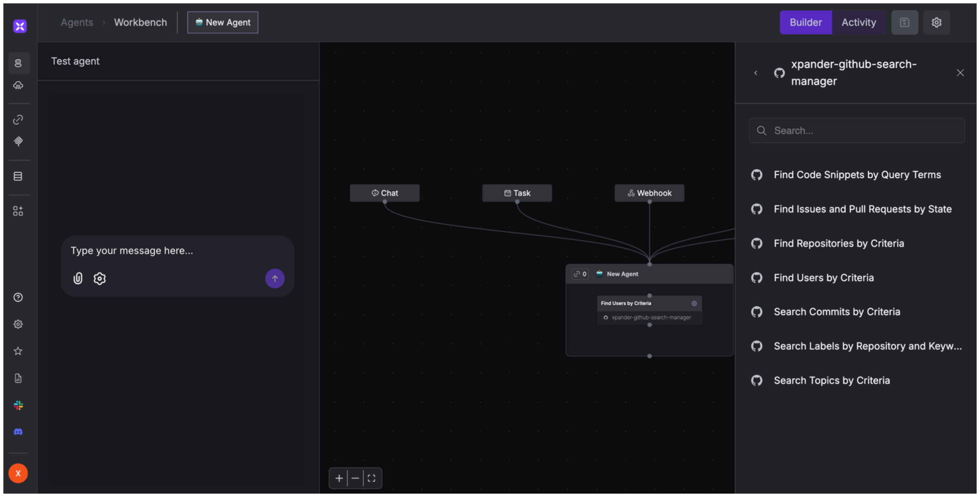This screenshot has height=497, width=980.
Task: Select the Builder tab
Action: coord(805,23)
